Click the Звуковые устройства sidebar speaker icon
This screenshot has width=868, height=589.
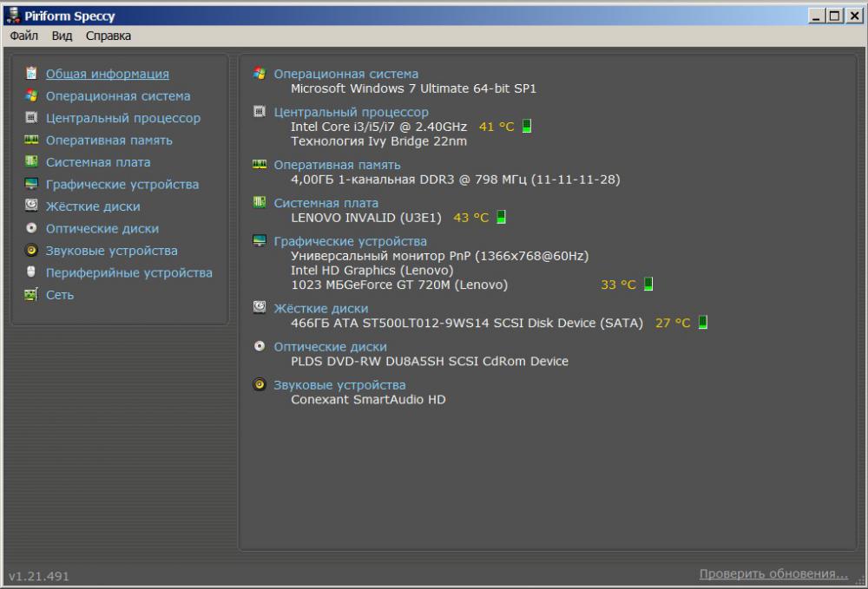31,250
